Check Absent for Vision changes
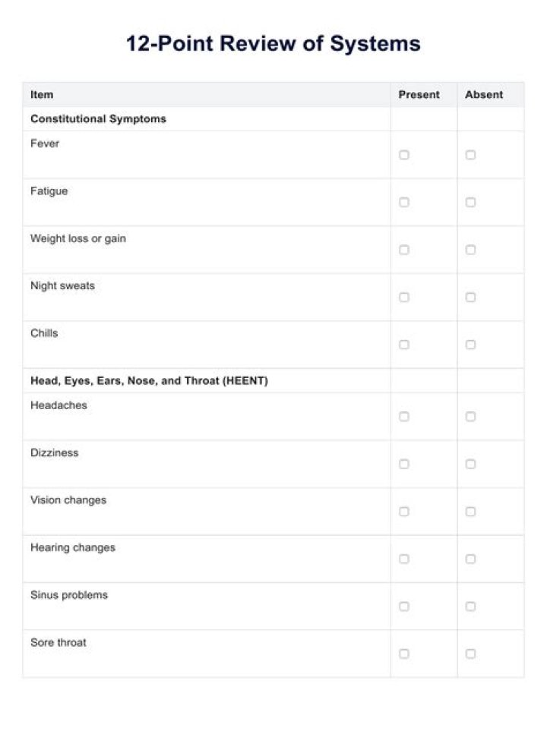 [x=470, y=511]
